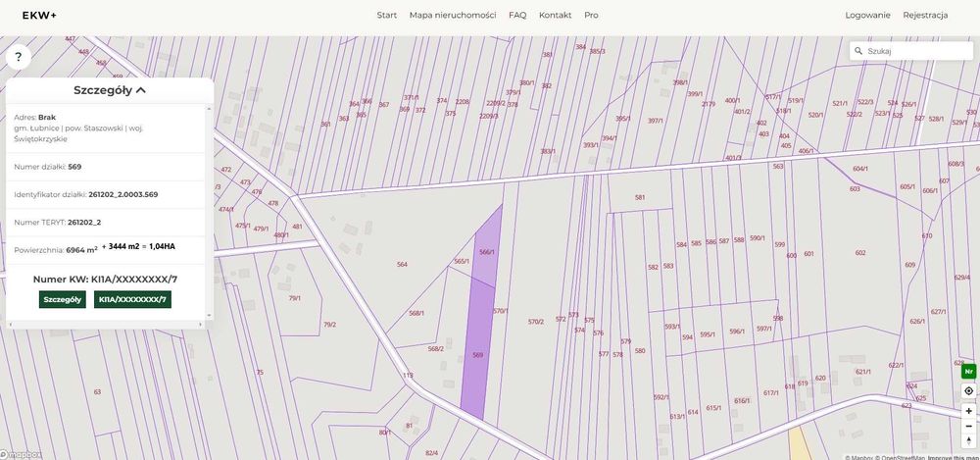Click parcel label 564 on map
980x460 pixels.
coord(402,264)
